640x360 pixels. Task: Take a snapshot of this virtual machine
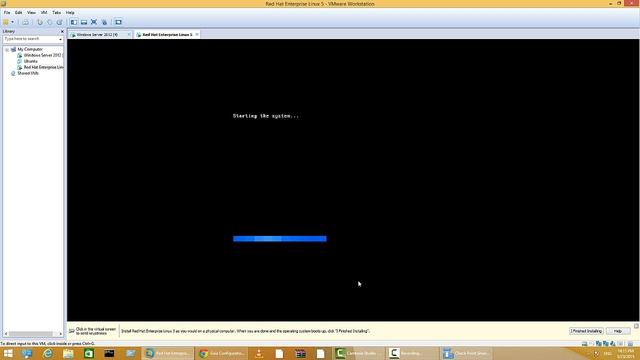tap(40, 22)
